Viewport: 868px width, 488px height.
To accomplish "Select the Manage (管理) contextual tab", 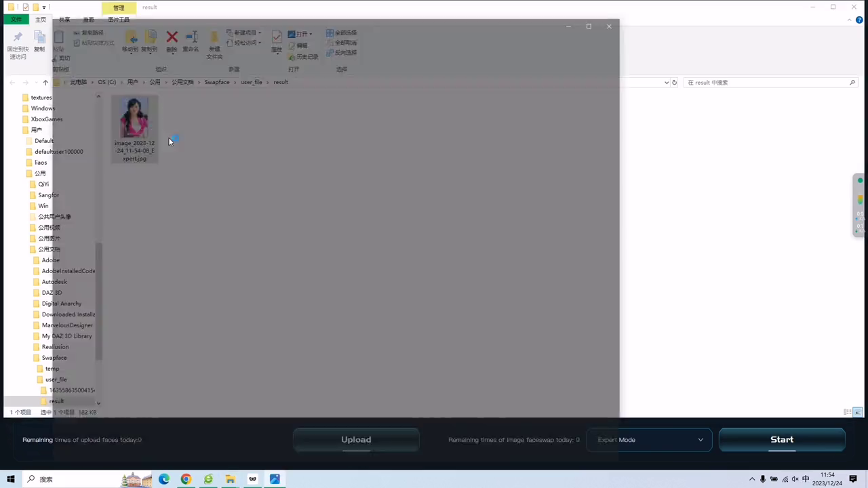I will tap(119, 7).
